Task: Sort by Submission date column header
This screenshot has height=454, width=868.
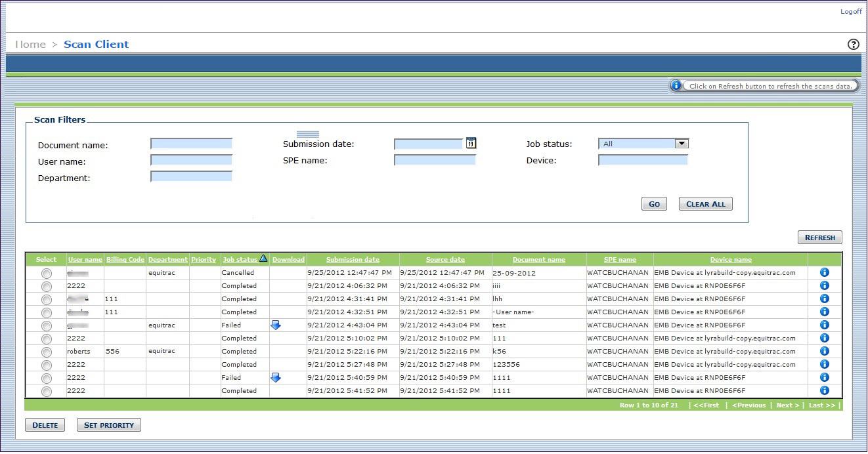Action: 353,260
